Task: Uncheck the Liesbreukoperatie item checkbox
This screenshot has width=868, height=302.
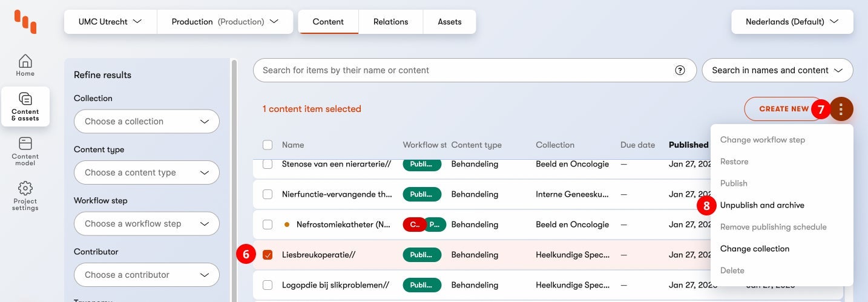Action: click(x=268, y=255)
